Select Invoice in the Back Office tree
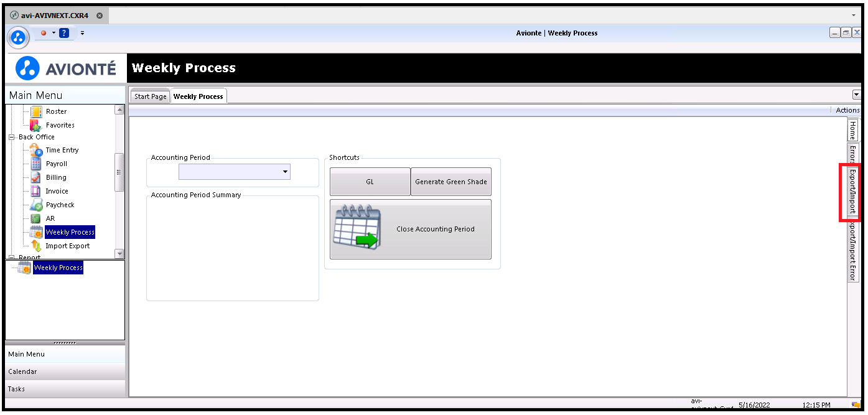 (57, 191)
